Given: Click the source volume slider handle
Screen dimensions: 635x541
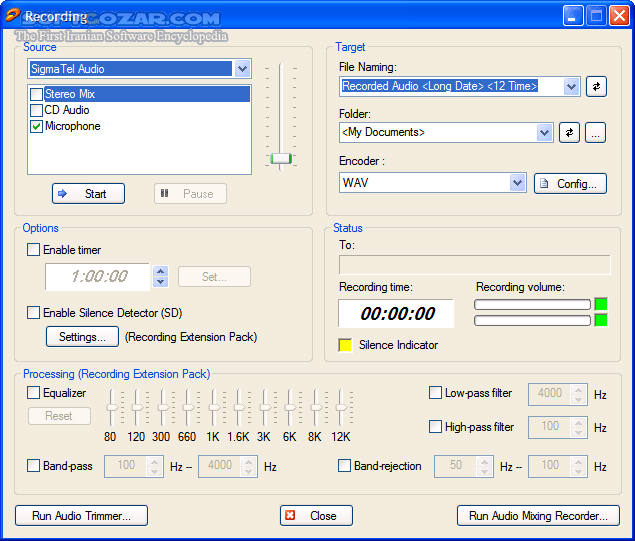Looking at the screenshot, I should tap(282, 158).
